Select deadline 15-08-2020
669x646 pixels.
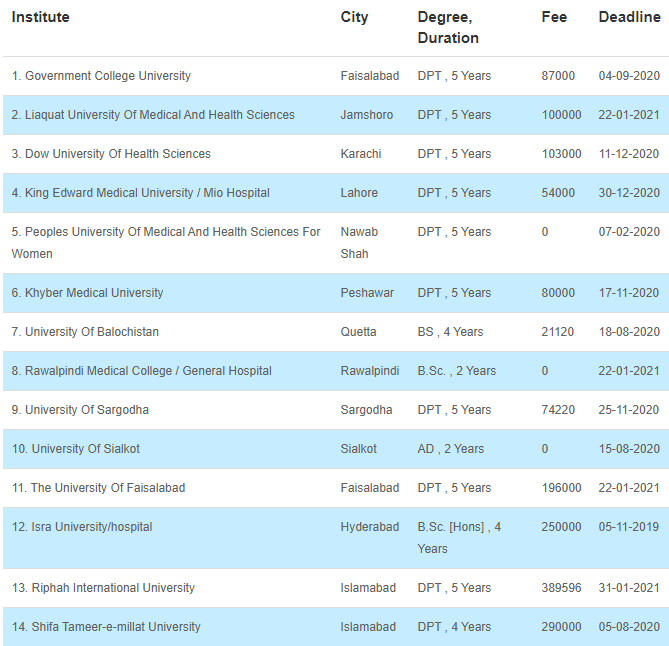point(629,449)
